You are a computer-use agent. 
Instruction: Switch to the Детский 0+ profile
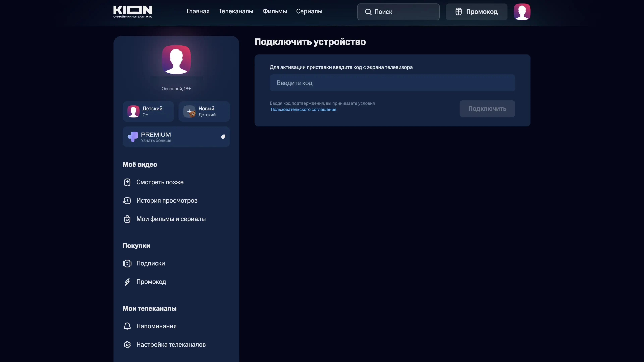148,111
